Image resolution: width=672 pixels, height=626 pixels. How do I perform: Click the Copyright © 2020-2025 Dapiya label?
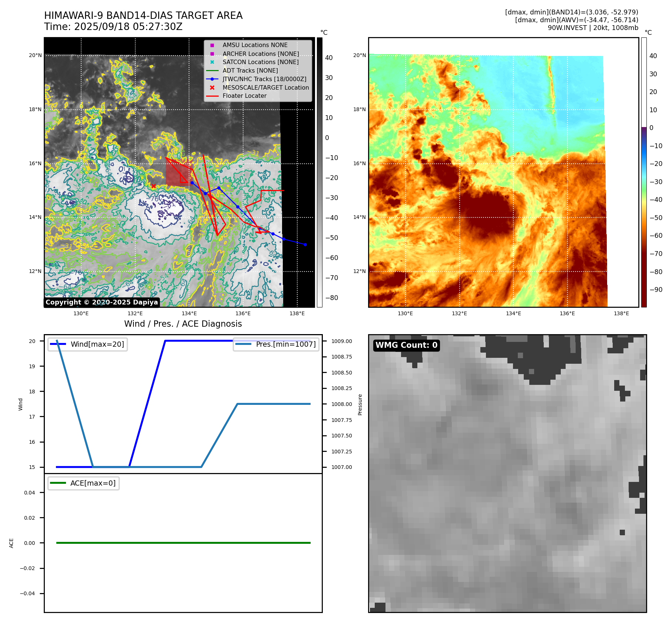[x=102, y=302]
